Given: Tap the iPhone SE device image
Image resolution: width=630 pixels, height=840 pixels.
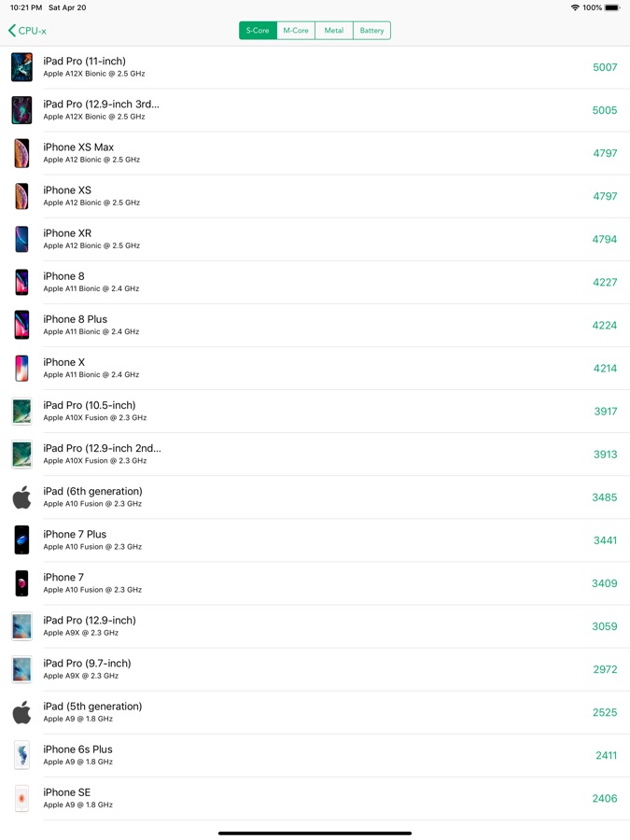Looking at the screenshot, I should point(21,798).
